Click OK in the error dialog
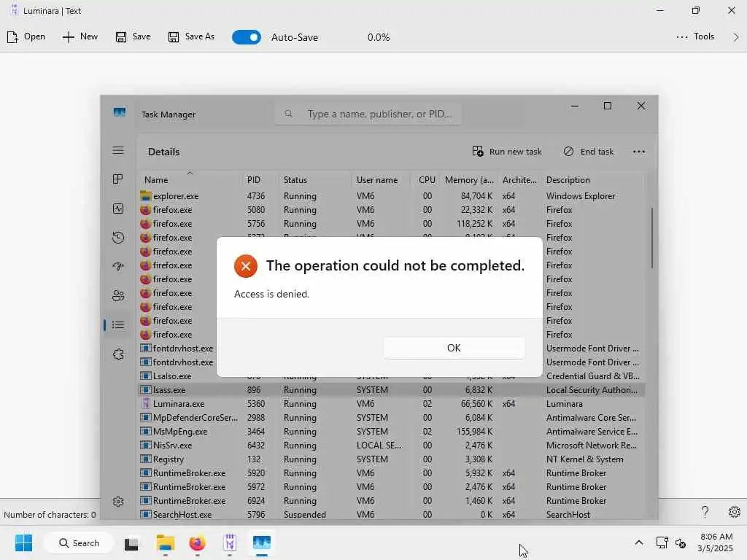Viewport: 747px width, 560px height. [454, 348]
